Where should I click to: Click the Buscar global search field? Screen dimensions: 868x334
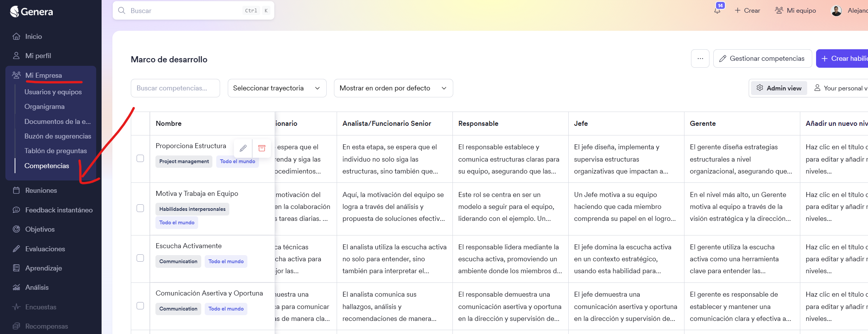tap(194, 10)
